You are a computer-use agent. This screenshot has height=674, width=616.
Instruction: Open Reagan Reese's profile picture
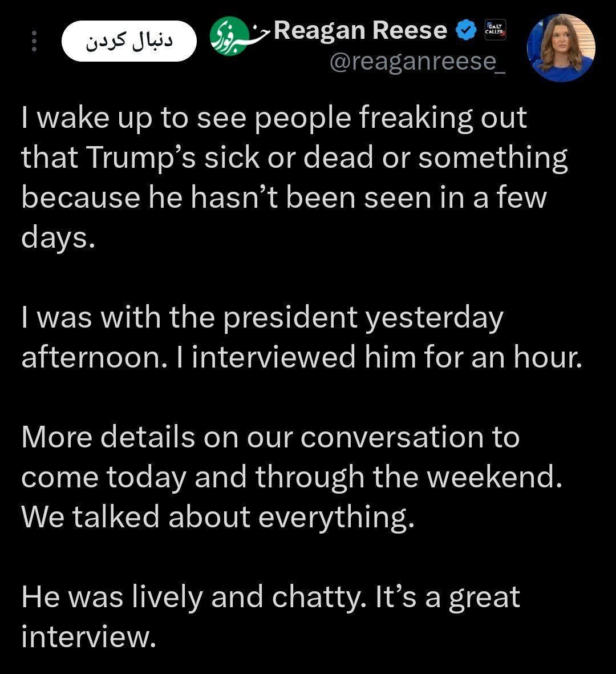point(561,48)
